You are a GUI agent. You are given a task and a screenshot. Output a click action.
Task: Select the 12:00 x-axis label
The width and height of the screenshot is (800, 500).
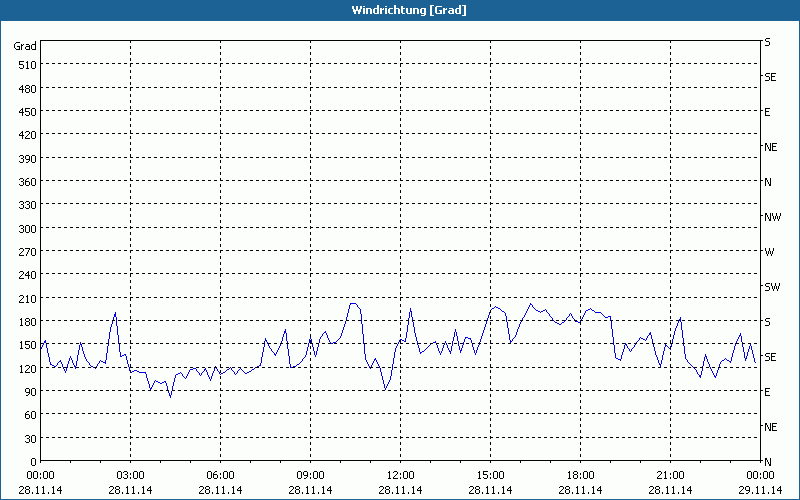pos(401,475)
